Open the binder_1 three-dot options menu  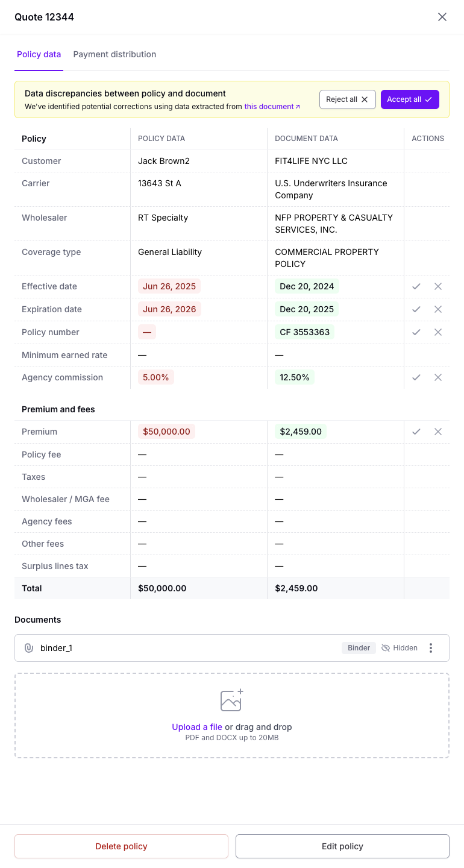(x=431, y=648)
